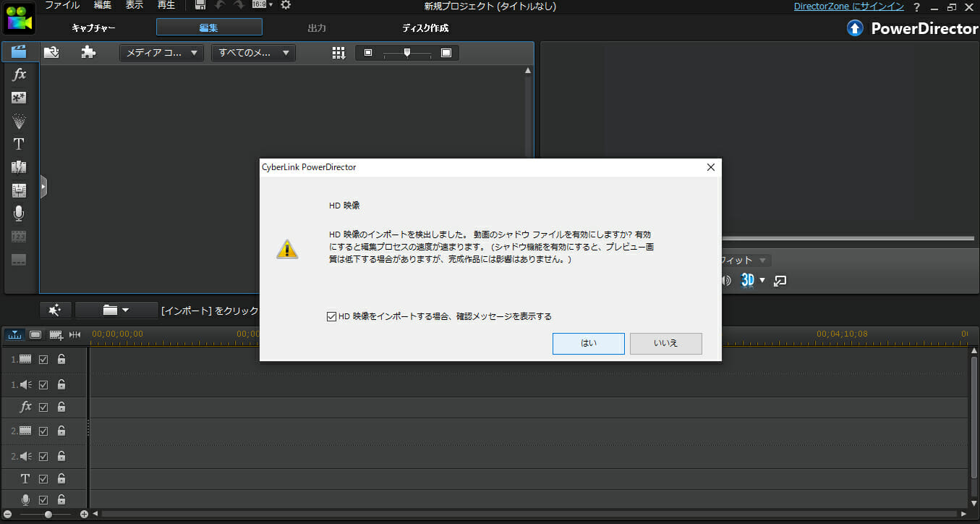Open the ファイル menu
Screen dimensions: 980x524
click(x=62, y=5)
